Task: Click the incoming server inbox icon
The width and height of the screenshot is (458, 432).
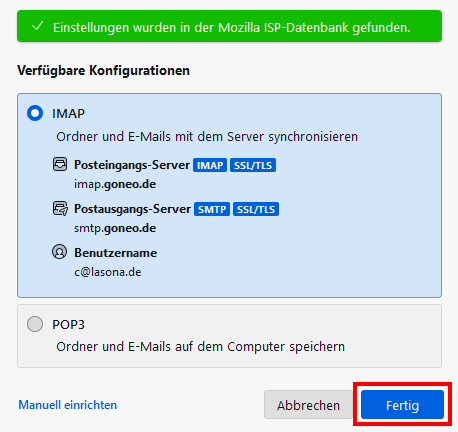Action: (60, 164)
